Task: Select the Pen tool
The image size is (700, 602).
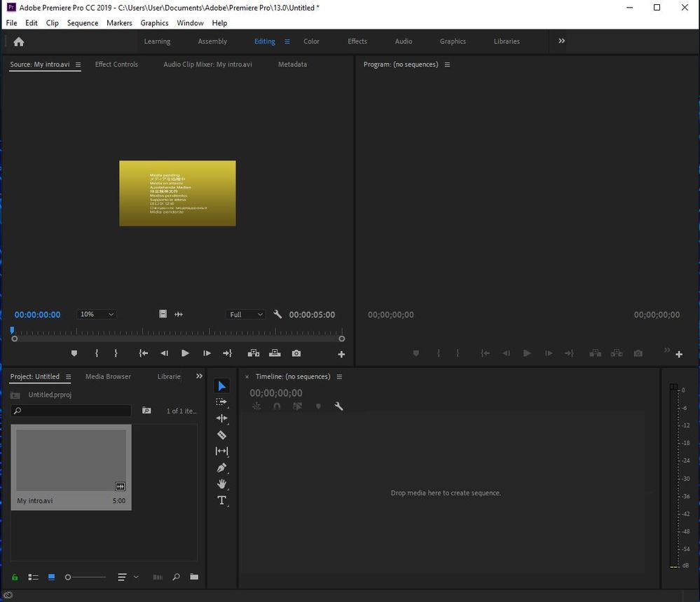Action: [221, 467]
